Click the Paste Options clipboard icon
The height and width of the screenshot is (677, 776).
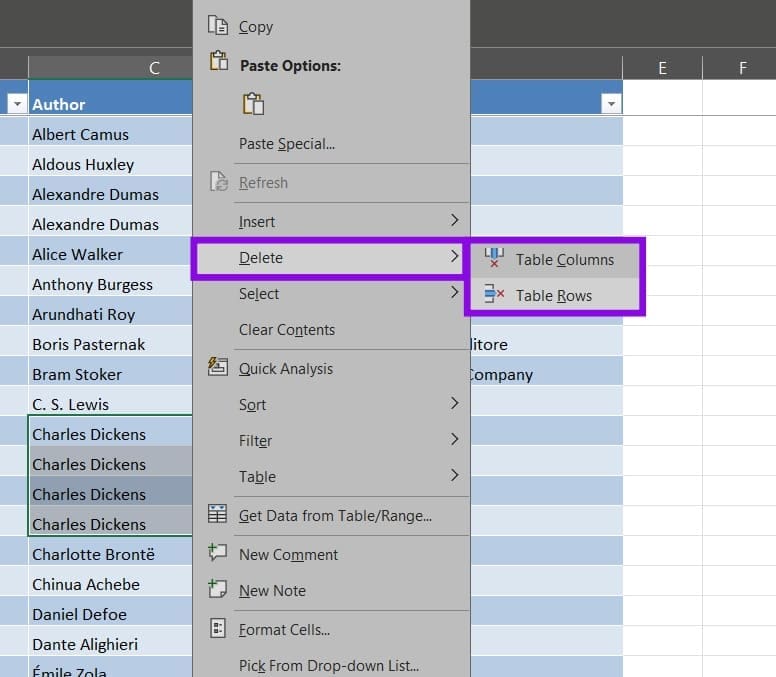pyautogui.click(x=219, y=60)
